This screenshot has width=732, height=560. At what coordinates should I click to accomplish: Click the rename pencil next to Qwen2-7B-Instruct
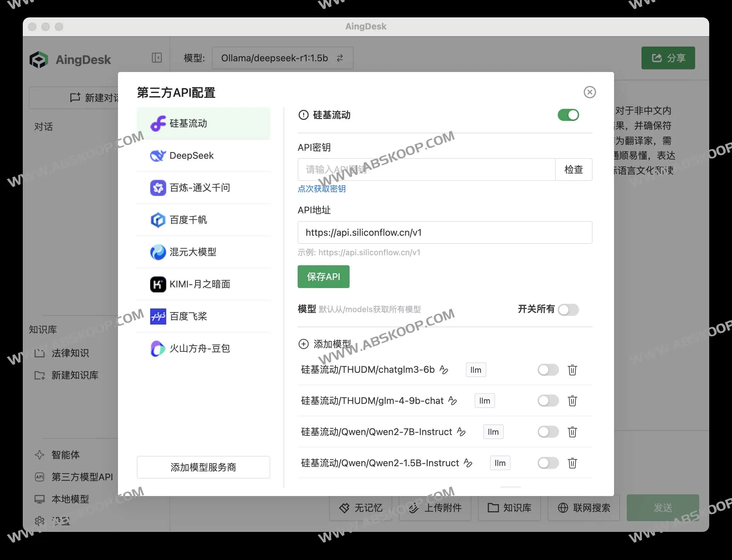pos(462,432)
